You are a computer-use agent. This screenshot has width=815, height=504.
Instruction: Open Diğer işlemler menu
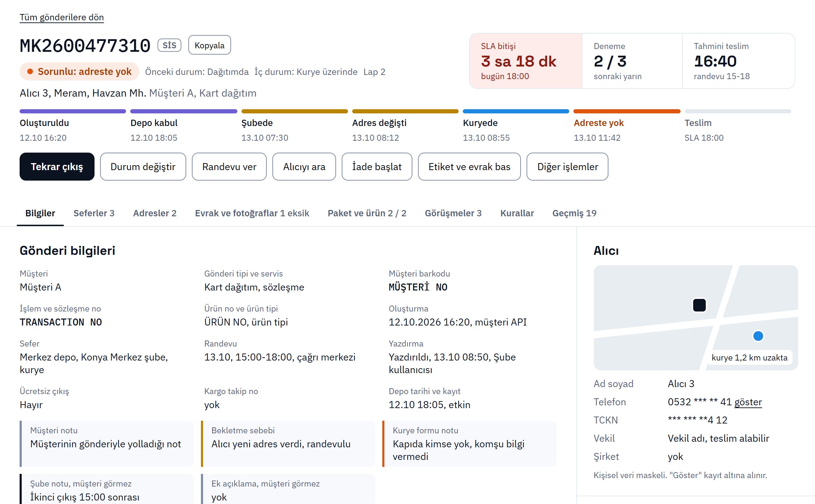tap(567, 167)
